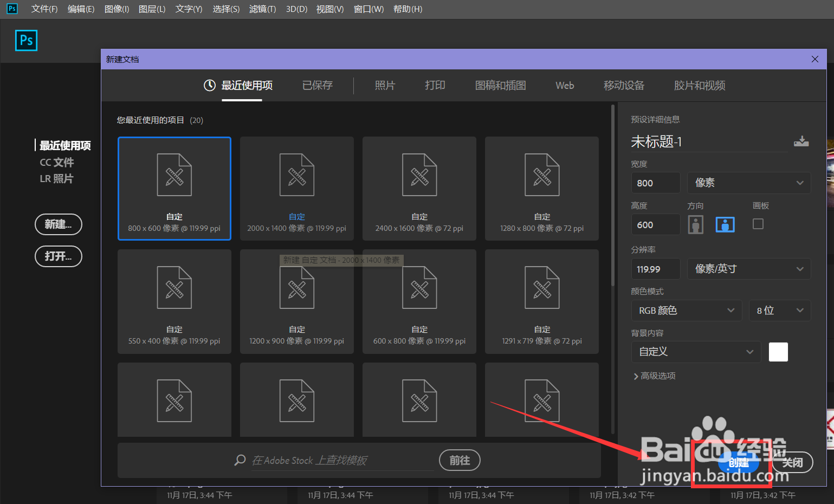Open the 8 位 bit depth dropdown
Screen dimensions: 834x504
(x=780, y=311)
